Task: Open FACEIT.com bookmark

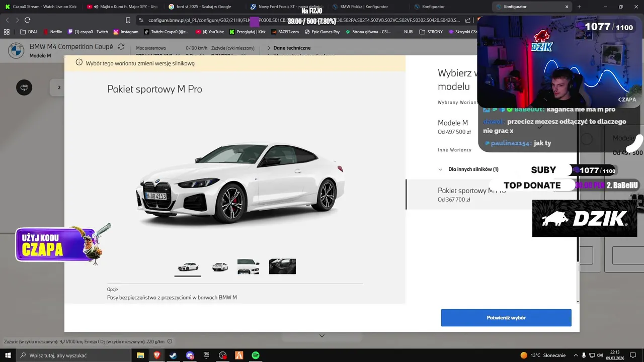Action: tap(284, 32)
